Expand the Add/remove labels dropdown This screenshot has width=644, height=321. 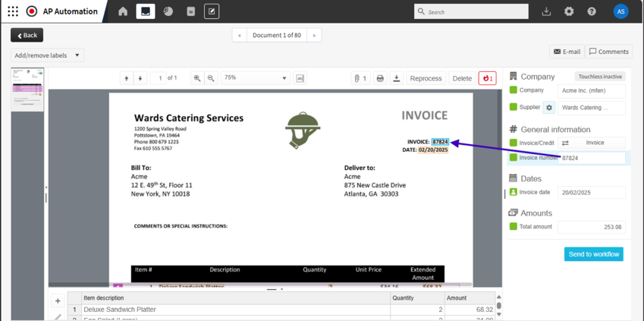click(47, 55)
